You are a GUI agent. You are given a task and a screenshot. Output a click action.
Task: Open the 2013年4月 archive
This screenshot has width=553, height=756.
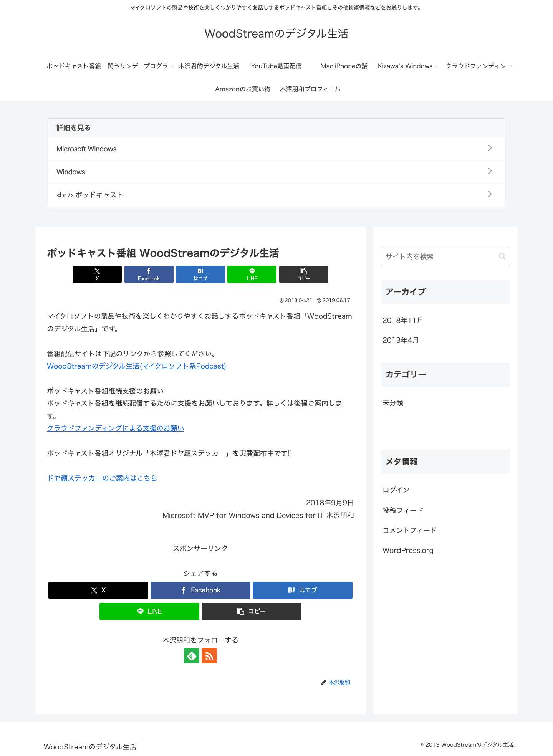[x=401, y=340]
